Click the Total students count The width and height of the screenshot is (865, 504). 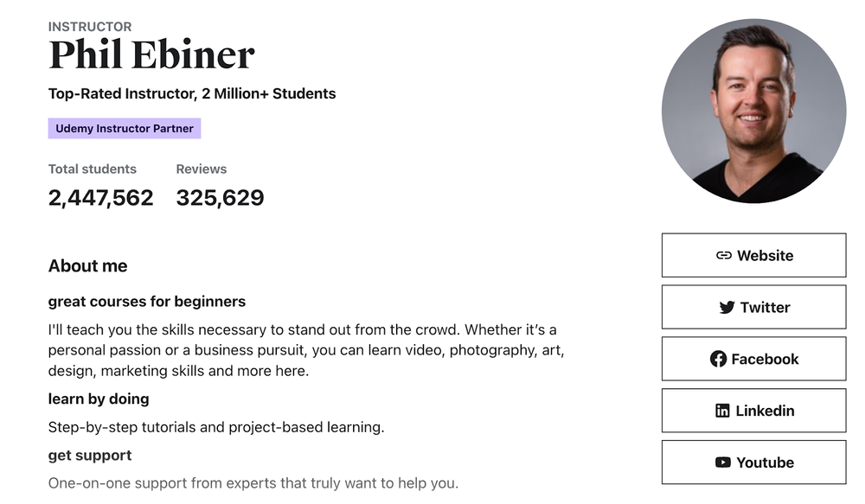tap(100, 197)
